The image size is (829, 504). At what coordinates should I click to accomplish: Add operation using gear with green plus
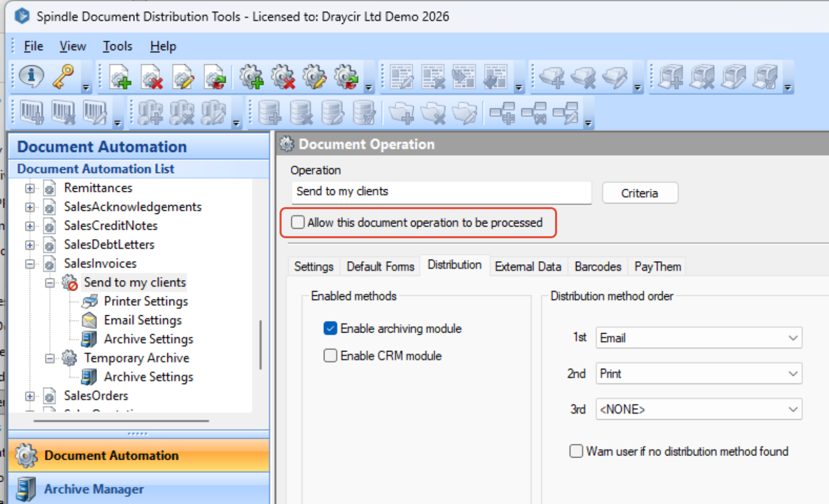[x=252, y=77]
